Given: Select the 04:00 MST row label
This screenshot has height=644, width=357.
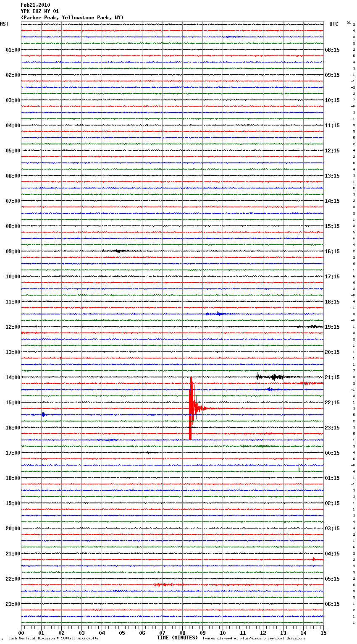Looking at the screenshot, I should (13, 126).
